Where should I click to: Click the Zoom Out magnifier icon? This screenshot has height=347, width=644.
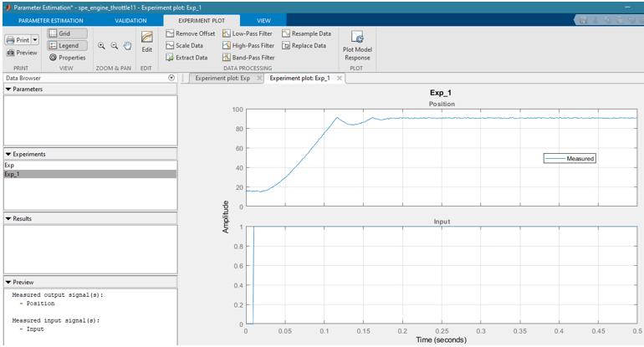pyautogui.click(x=114, y=46)
